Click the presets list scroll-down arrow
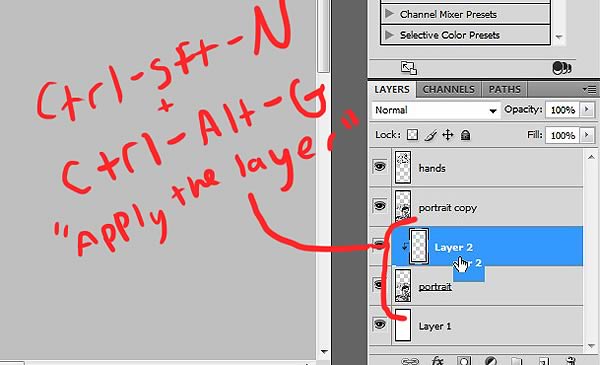Screen dimensions: 600x365 (559, 37)
